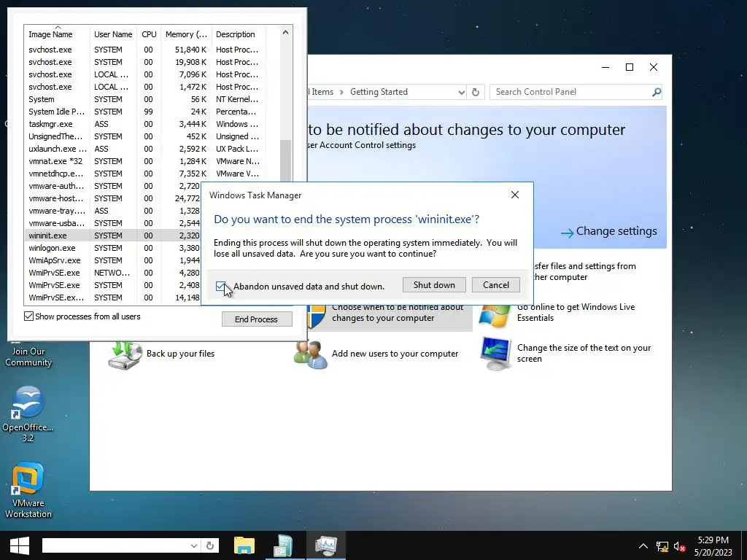Click the Add new users people icon
The width and height of the screenshot is (747, 560).
311,355
